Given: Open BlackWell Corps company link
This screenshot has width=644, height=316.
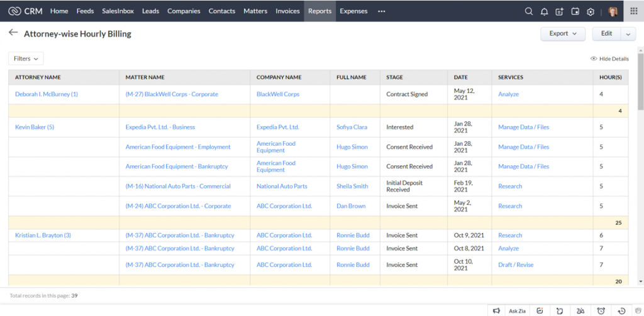Looking at the screenshot, I should [x=278, y=94].
